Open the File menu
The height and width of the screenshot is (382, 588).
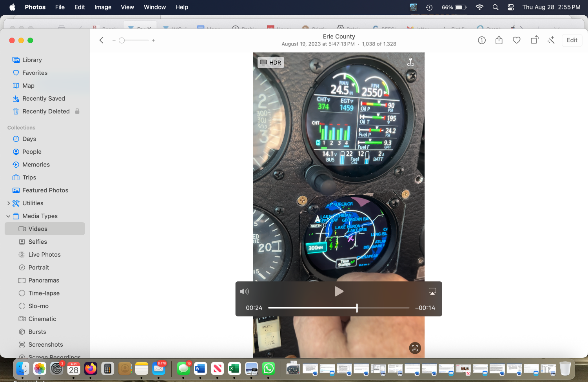[x=60, y=7]
